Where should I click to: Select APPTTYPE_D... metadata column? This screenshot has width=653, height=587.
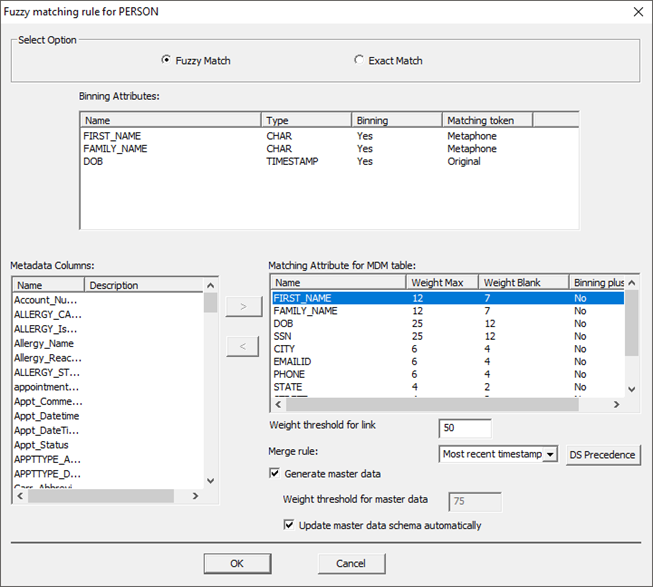[47, 474]
